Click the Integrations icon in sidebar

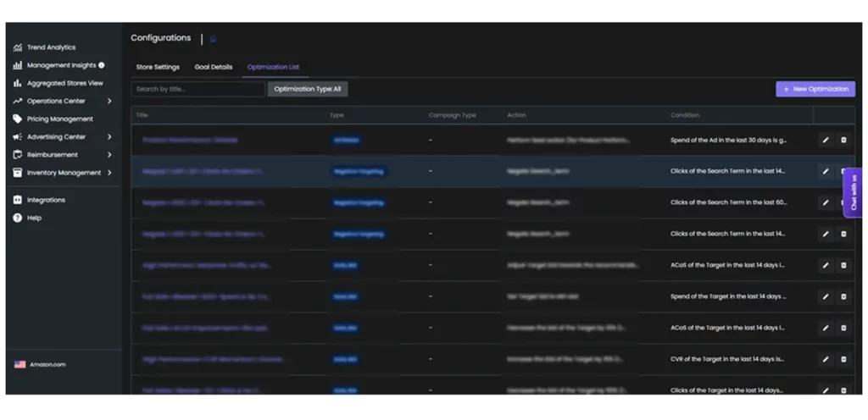(18, 200)
